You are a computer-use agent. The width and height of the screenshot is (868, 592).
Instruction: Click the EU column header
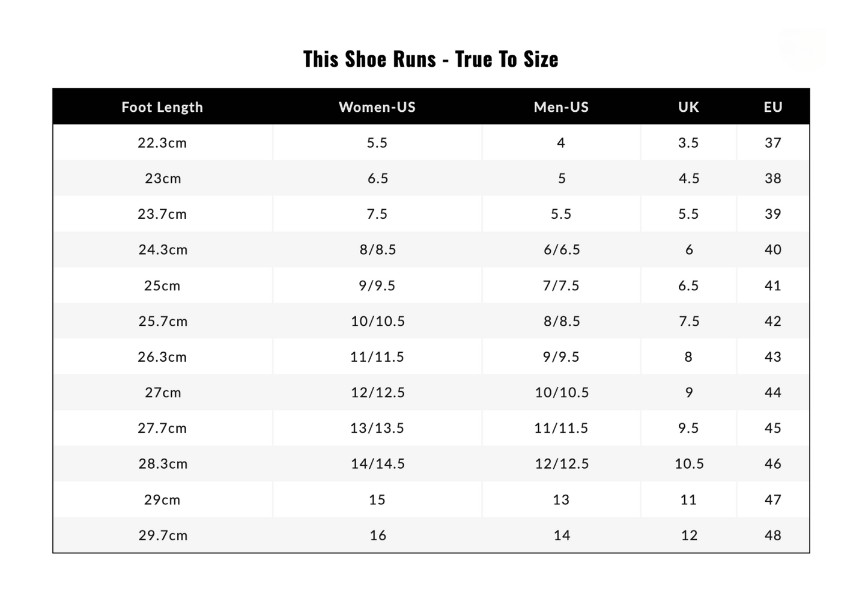[773, 107]
